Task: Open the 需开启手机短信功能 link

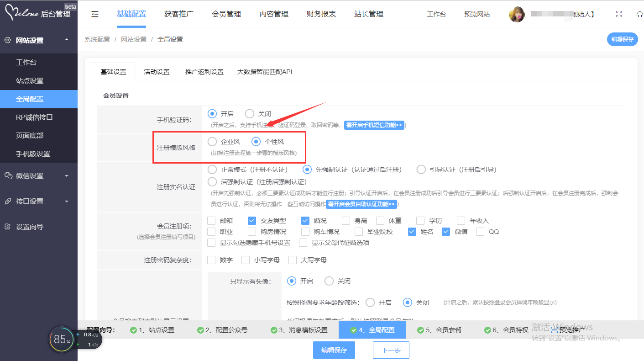Action: 374,125
